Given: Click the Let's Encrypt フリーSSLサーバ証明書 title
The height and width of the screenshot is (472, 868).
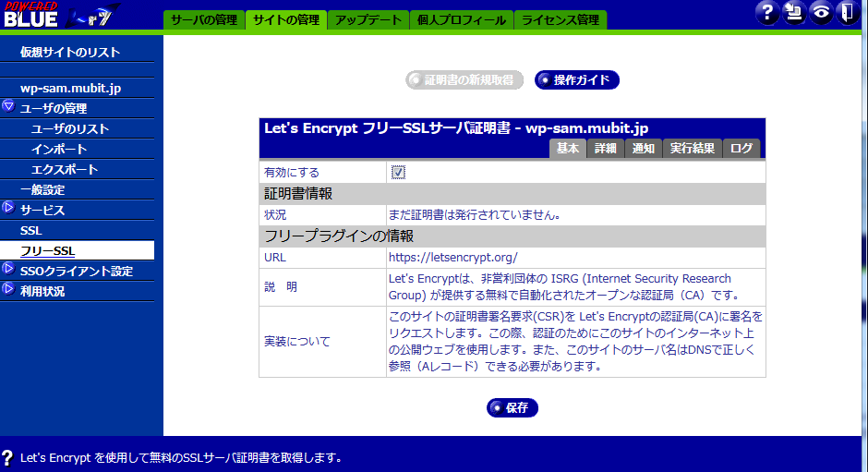Looking at the screenshot, I should point(456,128).
